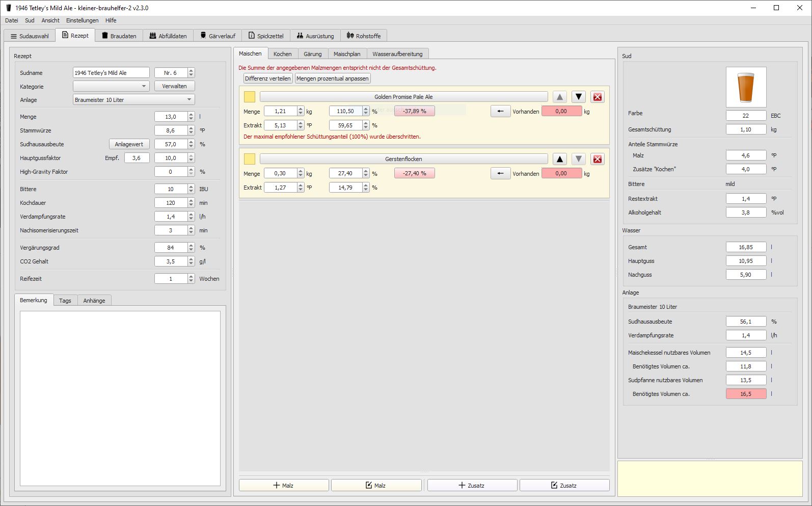Viewport: 812px width, 506px height.
Task: Click the Differenz verteilen button
Action: click(x=267, y=78)
